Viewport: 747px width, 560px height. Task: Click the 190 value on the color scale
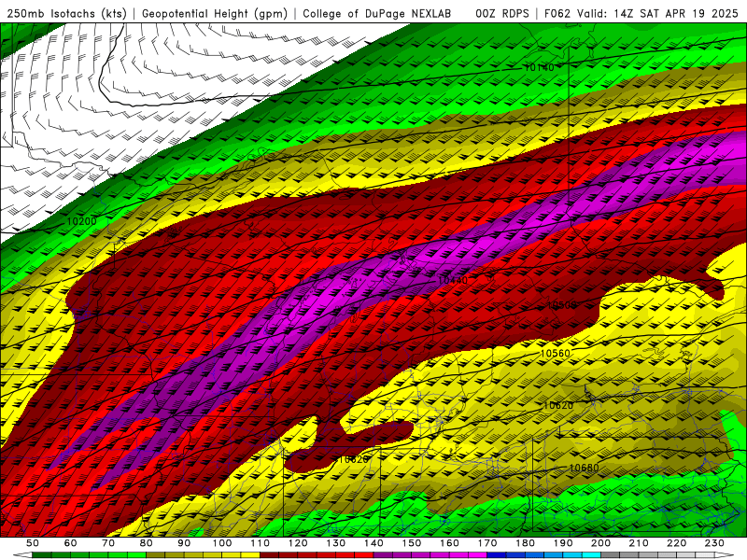coord(563,543)
